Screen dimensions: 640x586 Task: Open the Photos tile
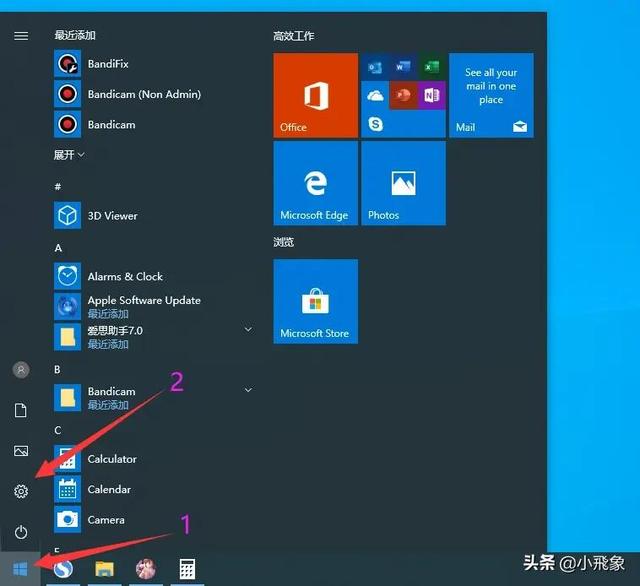[x=403, y=183]
